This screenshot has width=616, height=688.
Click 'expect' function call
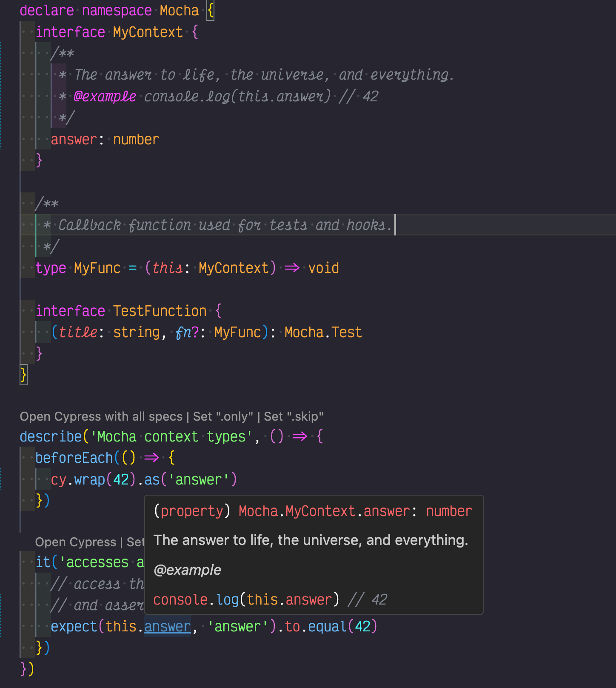tap(74, 627)
